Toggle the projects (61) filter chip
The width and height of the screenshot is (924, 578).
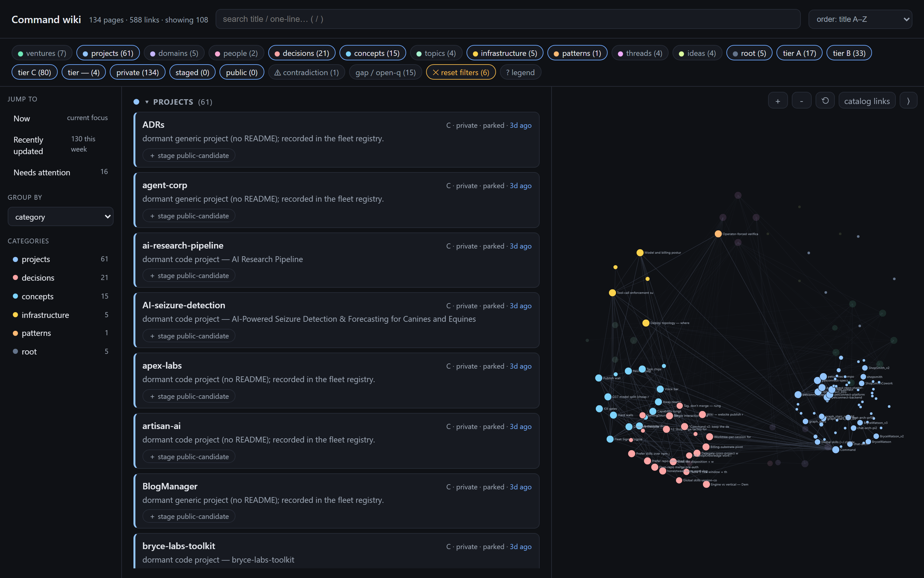coord(108,53)
